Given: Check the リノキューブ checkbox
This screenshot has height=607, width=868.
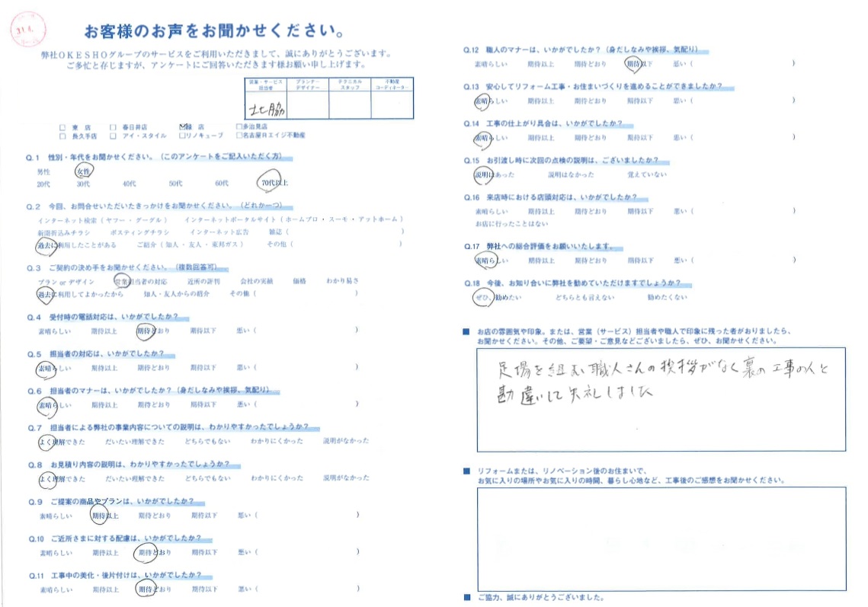Looking at the screenshot, I should point(182,136).
